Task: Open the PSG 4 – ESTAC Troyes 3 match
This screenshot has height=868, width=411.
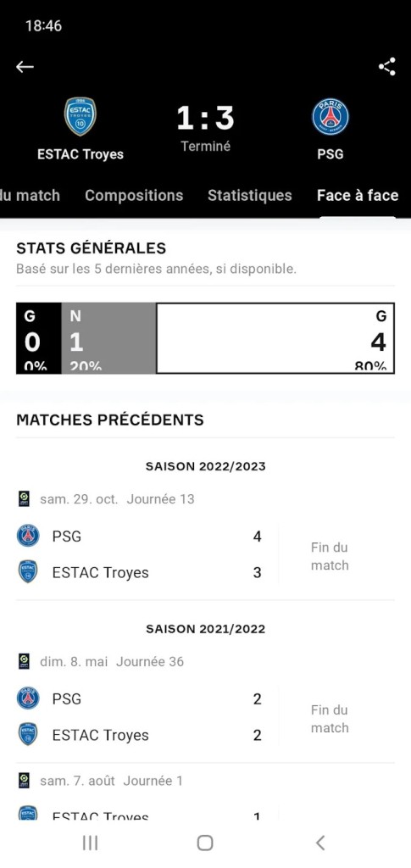Action: tap(205, 554)
